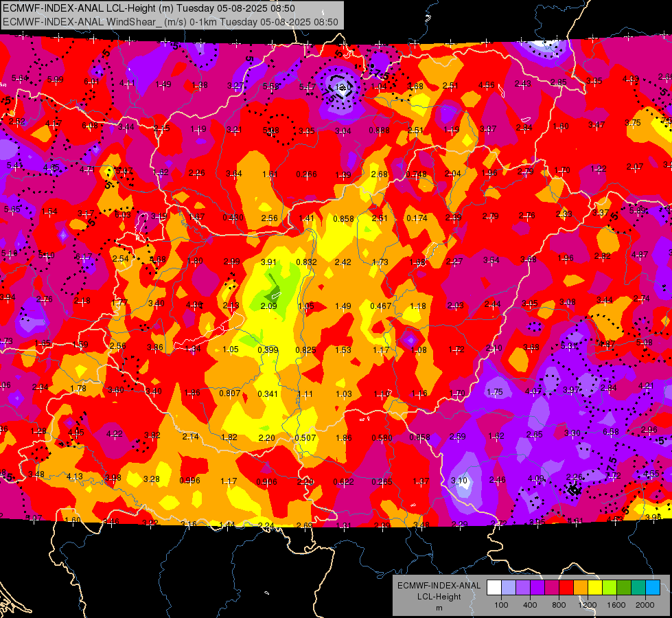This screenshot has width=672, height=618.
Task: Click the grid value 0.622
Action: 344,482
